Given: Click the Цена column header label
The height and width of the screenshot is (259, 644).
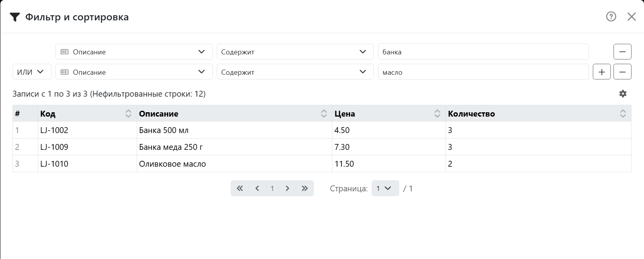Looking at the screenshot, I should point(345,113).
